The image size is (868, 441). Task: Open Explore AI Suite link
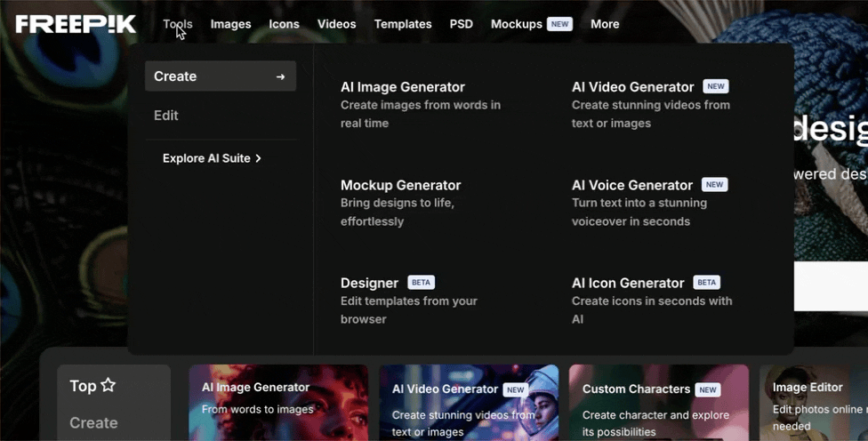tap(212, 158)
